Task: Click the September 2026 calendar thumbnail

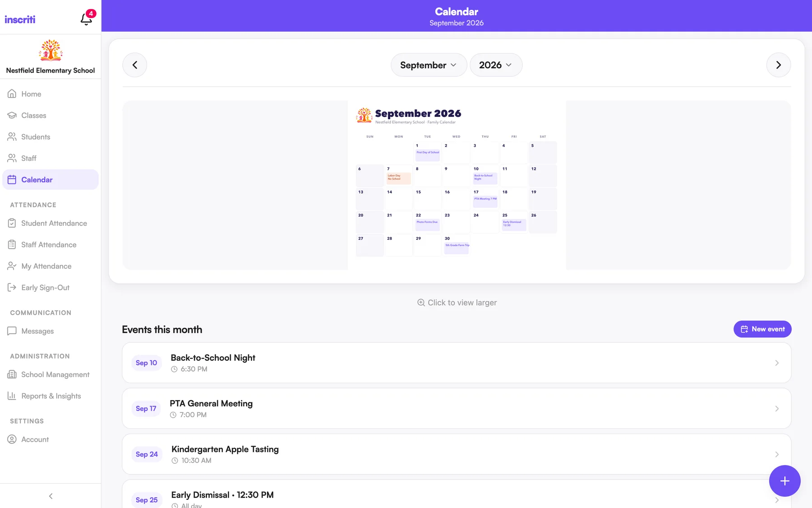Action: click(457, 185)
